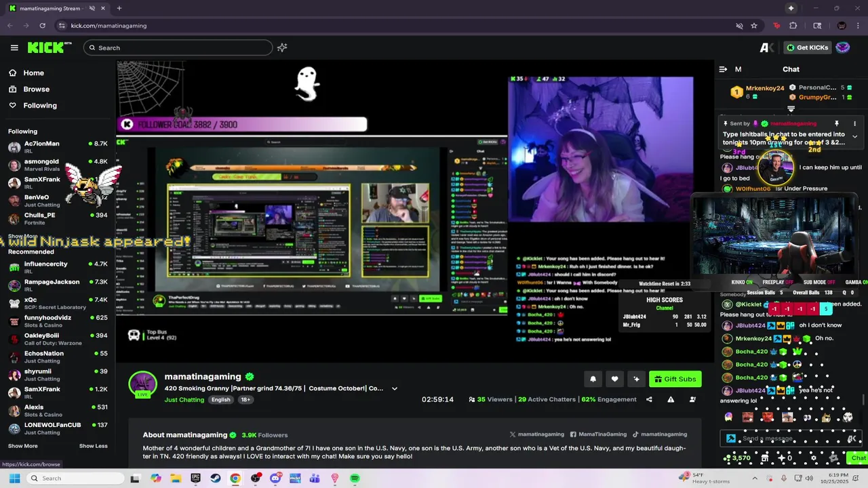Bookmark this page with star icon
The width and height of the screenshot is (868, 488).
[754, 26]
